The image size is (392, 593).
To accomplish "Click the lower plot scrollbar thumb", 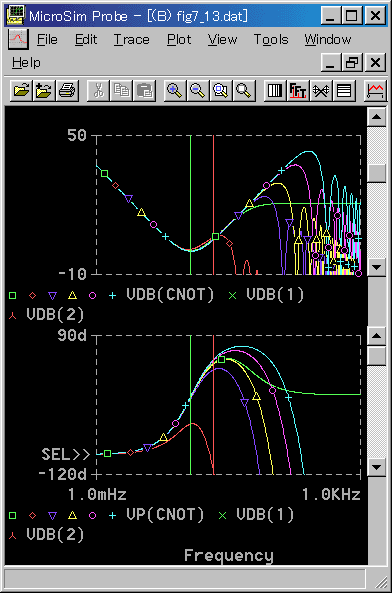I will pos(377,355).
